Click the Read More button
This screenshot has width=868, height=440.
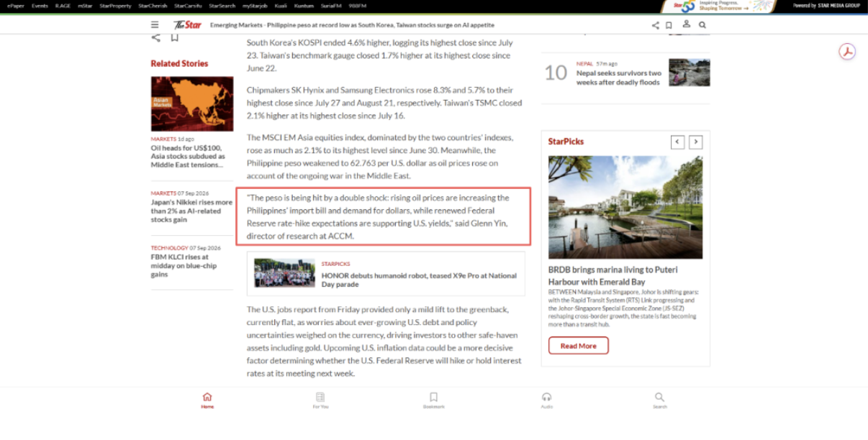(x=578, y=346)
